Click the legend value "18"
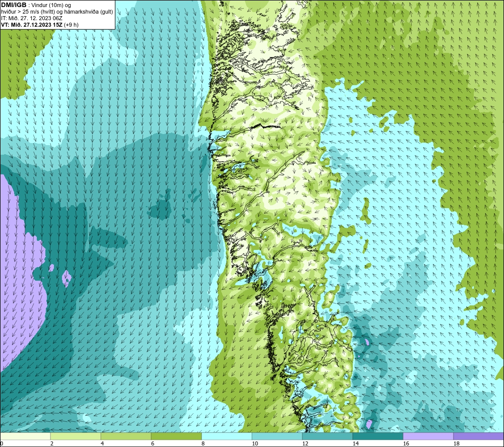This screenshot has width=504, height=447. (x=456, y=444)
